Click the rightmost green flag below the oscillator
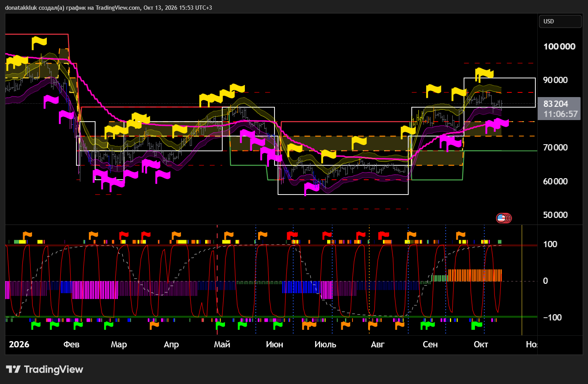Viewport: 588px width, 384px height. (x=476, y=325)
